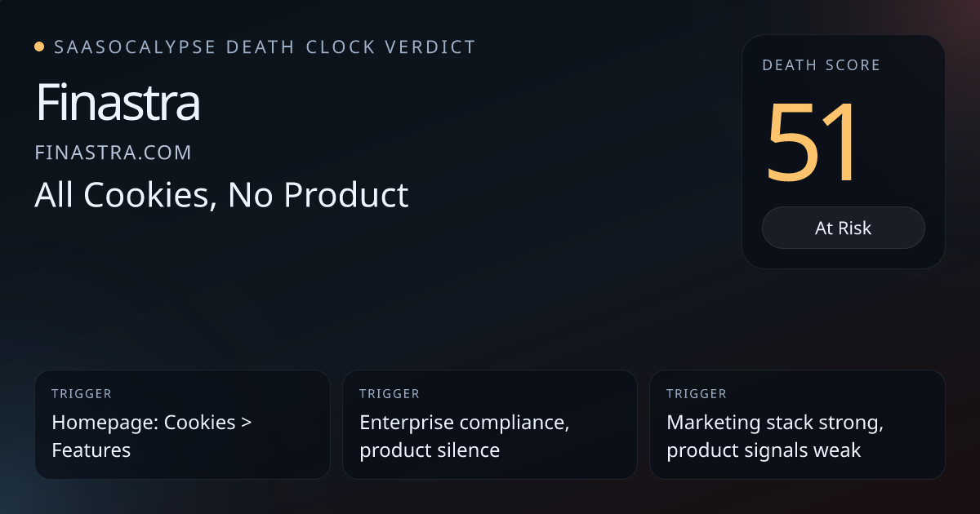
Task: Click the word SAASOCALYPSE in the header
Action: pyautogui.click(x=136, y=47)
